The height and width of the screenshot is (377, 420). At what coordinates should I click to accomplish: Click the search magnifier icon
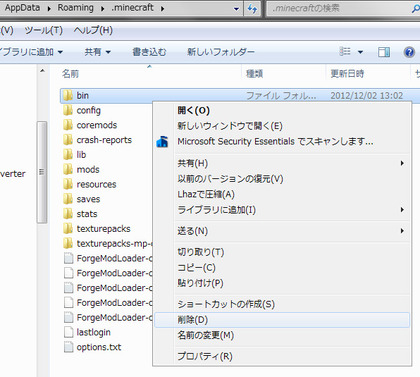(415, 8)
